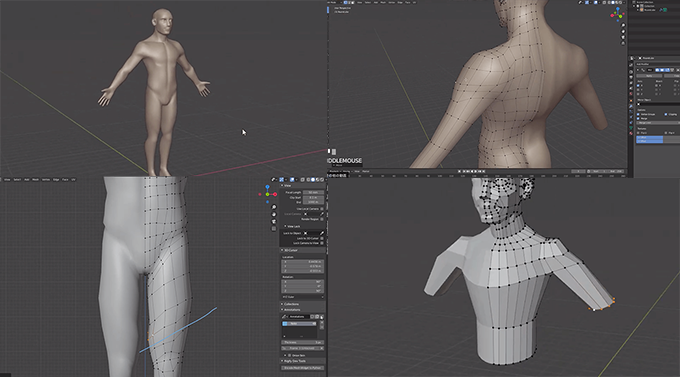Tick the Lock Camera to View checkbox
This screenshot has height=377, width=680.
click(x=322, y=243)
